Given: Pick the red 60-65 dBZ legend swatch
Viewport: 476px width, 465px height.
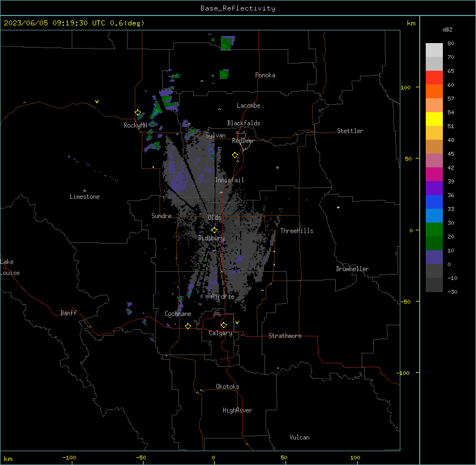Looking at the screenshot, I should [x=434, y=78].
